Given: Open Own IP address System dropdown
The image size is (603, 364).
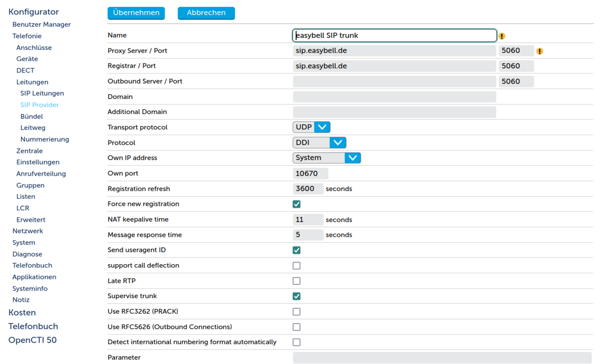Looking at the screenshot, I should point(326,158).
